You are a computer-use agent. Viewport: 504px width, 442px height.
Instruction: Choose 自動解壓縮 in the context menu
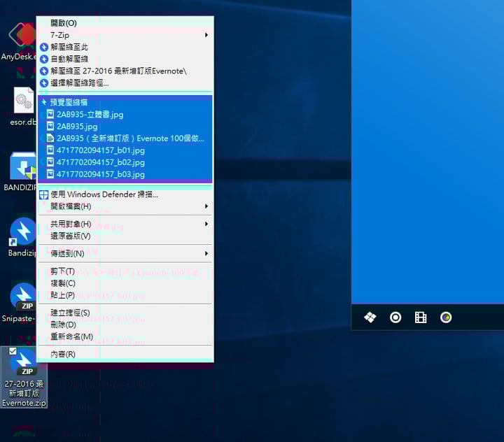pos(125,59)
